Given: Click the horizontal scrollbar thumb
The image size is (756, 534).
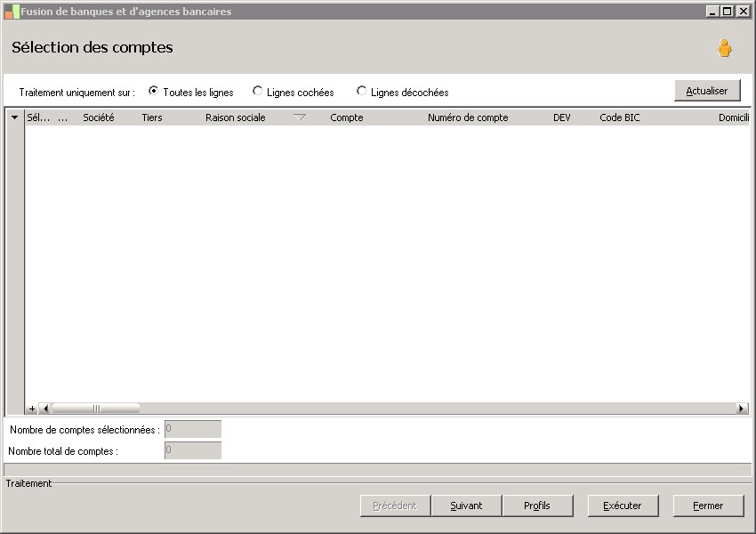Looking at the screenshot, I should coord(95,409).
